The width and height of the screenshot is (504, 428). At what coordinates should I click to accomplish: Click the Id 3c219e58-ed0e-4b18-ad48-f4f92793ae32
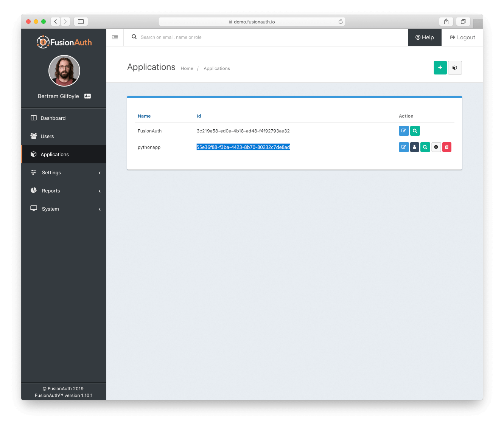243,131
